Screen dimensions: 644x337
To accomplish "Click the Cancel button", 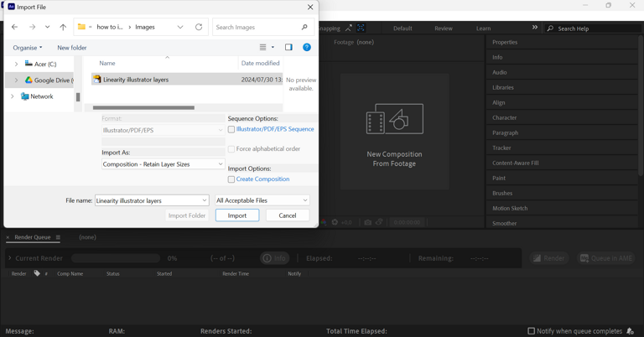I will pos(288,215).
